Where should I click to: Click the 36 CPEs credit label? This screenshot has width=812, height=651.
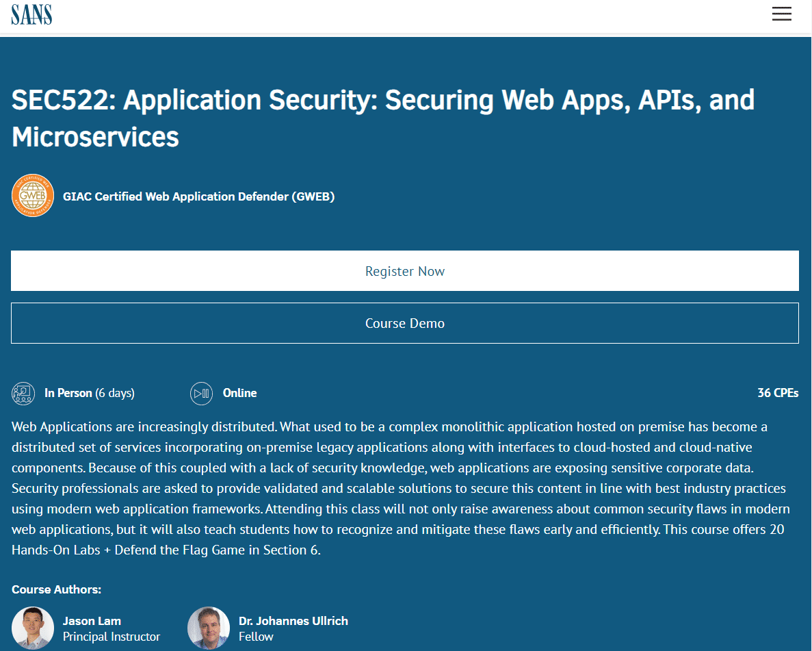(x=778, y=393)
